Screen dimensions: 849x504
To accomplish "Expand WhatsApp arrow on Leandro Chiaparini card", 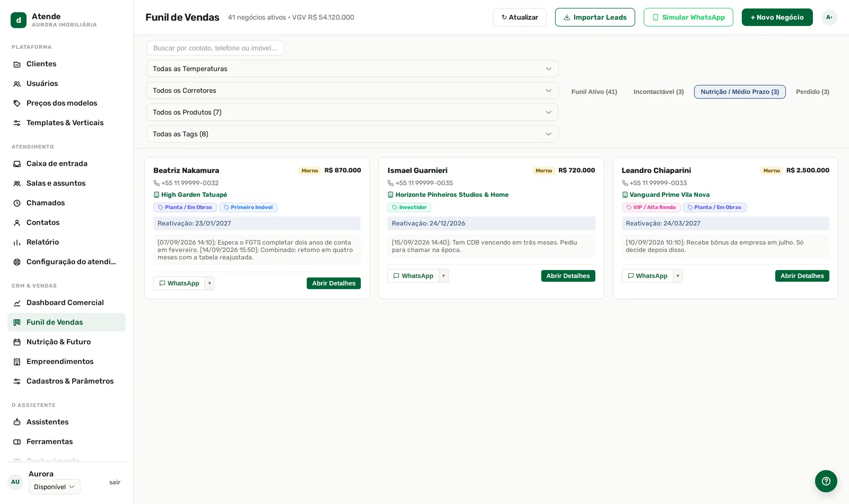I will click(678, 276).
